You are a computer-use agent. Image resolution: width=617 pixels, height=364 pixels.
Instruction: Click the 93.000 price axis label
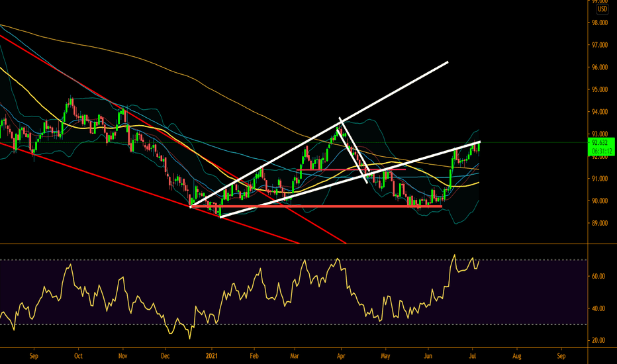[600, 134]
